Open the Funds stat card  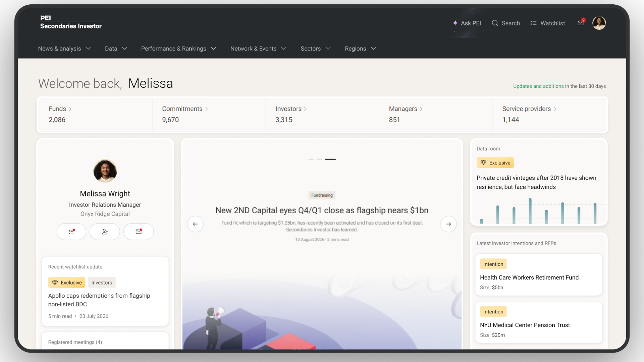pyautogui.click(x=96, y=114)
